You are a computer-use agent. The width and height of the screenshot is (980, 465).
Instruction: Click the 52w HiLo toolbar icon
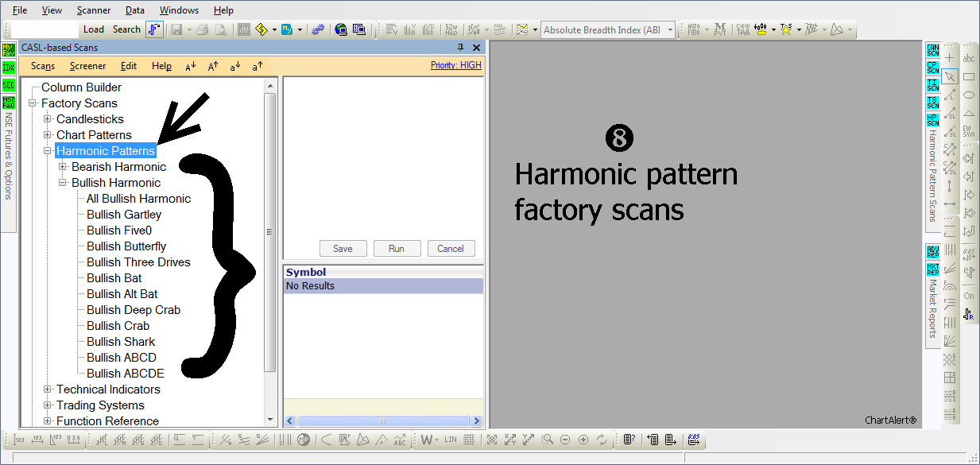(451, 30)
